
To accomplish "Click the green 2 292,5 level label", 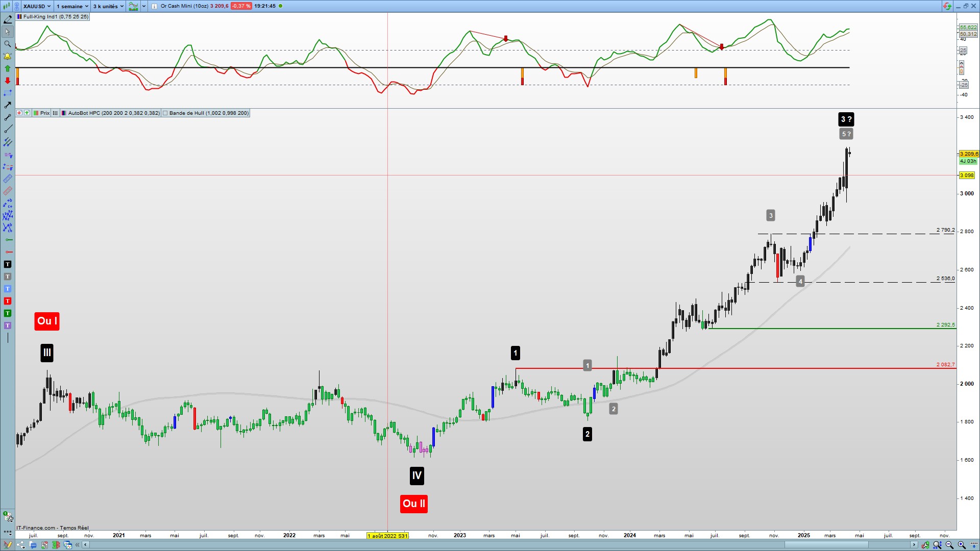I will tap(945, 325).
